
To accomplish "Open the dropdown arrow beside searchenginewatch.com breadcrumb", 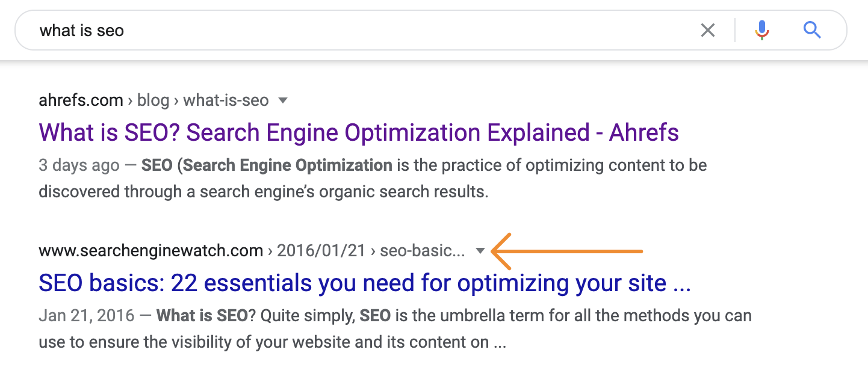I will [480, 250].
